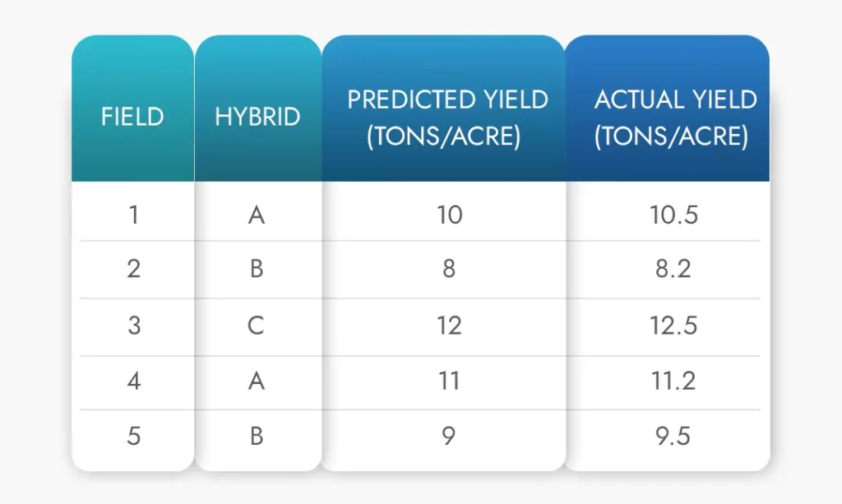
Task: Select field number 3 cell
Action: pos(133,325)
